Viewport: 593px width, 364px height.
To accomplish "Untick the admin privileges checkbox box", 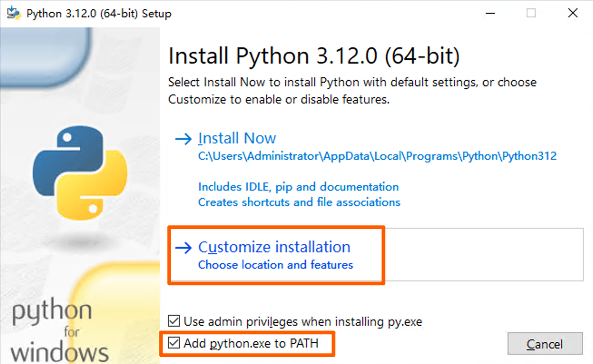I will [x=174, y=322].
